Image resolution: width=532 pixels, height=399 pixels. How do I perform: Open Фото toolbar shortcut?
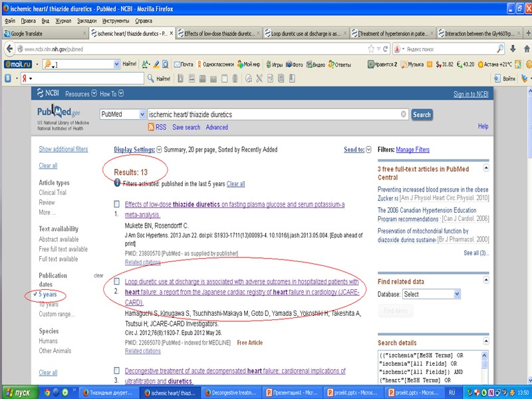tap(294, 64)
